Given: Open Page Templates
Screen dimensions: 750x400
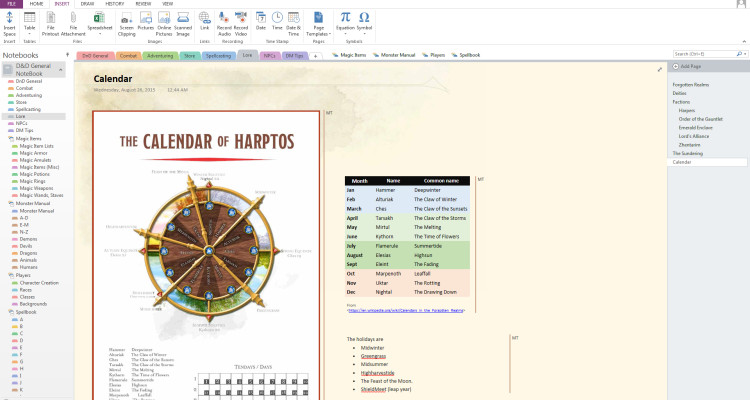Looking at the screenshot, I should (318, 24).
